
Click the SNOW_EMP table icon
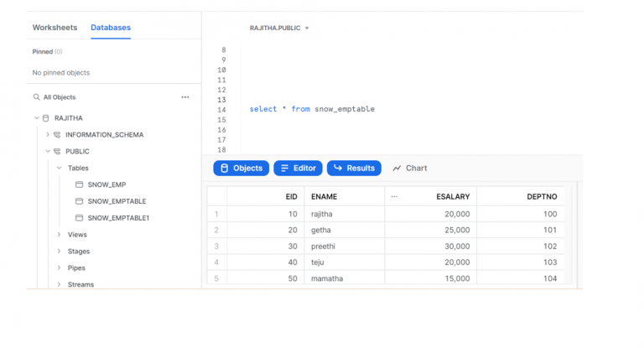[80, 184]
